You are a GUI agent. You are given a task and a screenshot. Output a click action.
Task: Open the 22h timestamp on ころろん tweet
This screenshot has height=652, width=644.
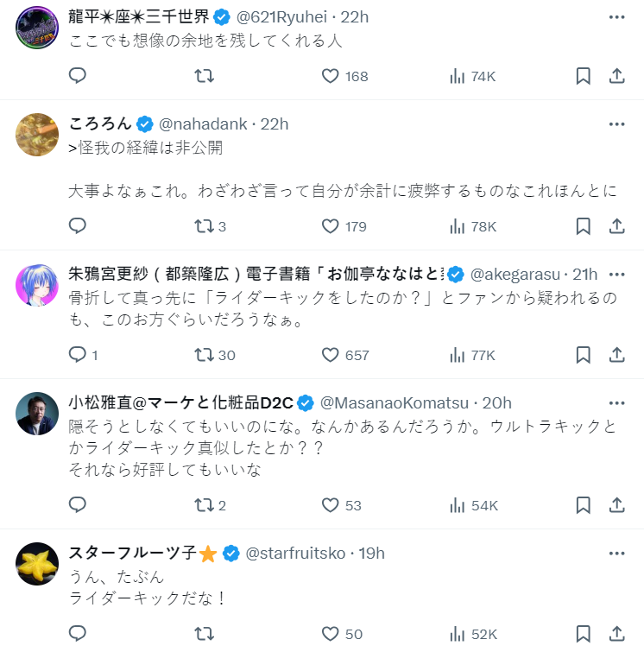[275, 124]
